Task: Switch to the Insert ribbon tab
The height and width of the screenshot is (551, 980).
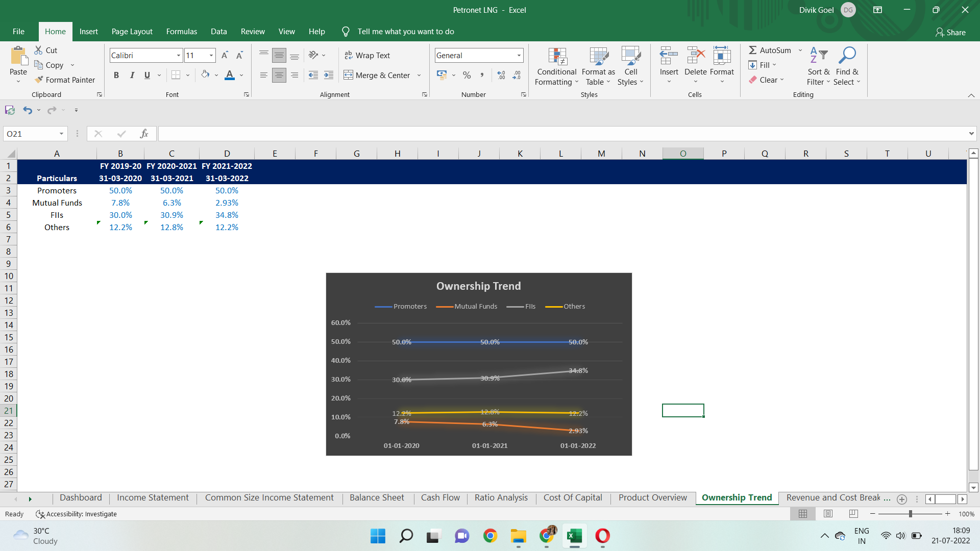Action: 88,31
